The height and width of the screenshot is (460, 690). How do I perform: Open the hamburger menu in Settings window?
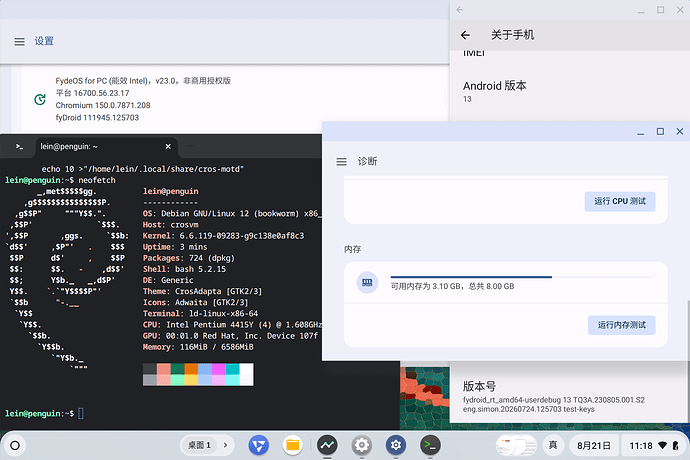coord(19,41)
